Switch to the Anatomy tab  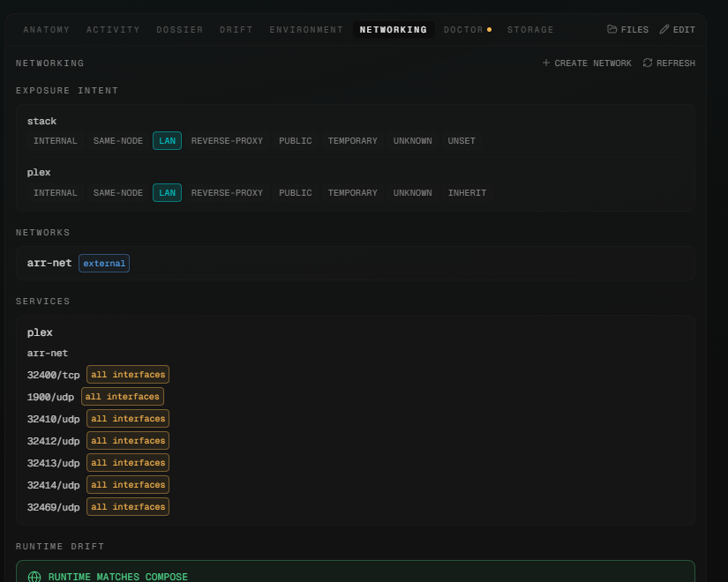click(x=47, y=30)
